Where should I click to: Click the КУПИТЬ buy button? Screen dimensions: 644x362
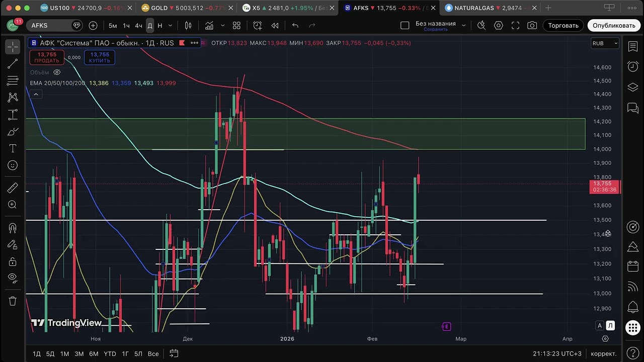(x=100, y=57)
